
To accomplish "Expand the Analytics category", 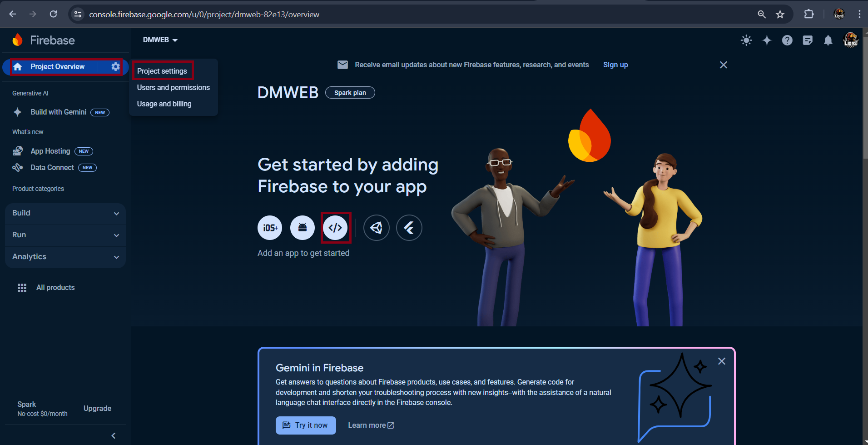I will (x=65, y=257).
